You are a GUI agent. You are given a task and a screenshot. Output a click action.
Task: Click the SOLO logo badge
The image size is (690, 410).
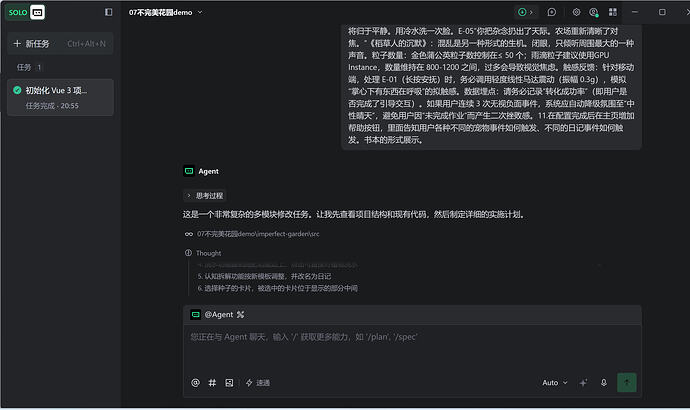pyautogui.click(x=18, y=12)
